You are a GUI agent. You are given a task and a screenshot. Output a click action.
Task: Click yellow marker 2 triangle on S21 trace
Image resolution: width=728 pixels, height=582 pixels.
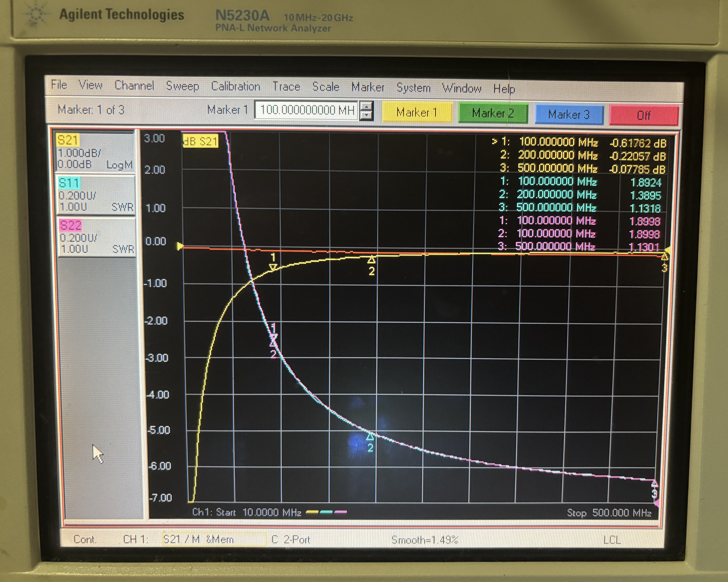pyautogui.click(x=371, y=260)
